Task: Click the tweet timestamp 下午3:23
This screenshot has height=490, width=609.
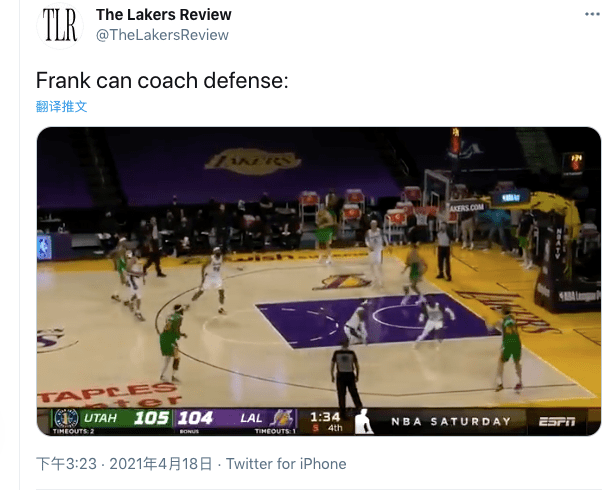Action: click(x=66, y=464)
